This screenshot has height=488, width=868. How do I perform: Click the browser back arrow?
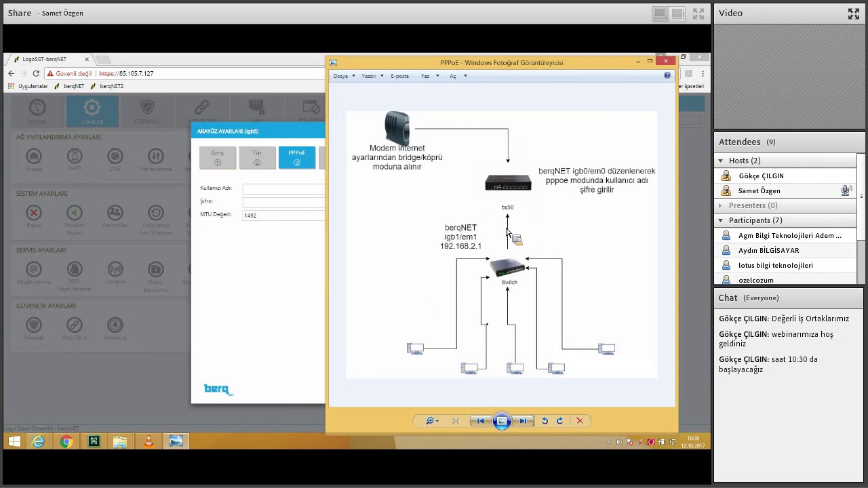coord(11,73)
